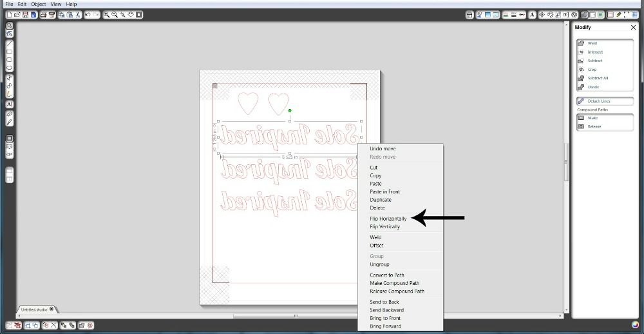Image resolution: width=644 pixels, height=334 pixels.
Task: Choose Flip Vertically from context menu
Action: 384,226
